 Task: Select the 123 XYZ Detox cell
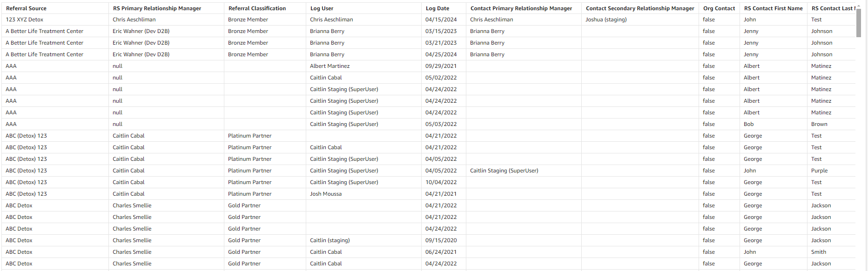click(25, 20)
